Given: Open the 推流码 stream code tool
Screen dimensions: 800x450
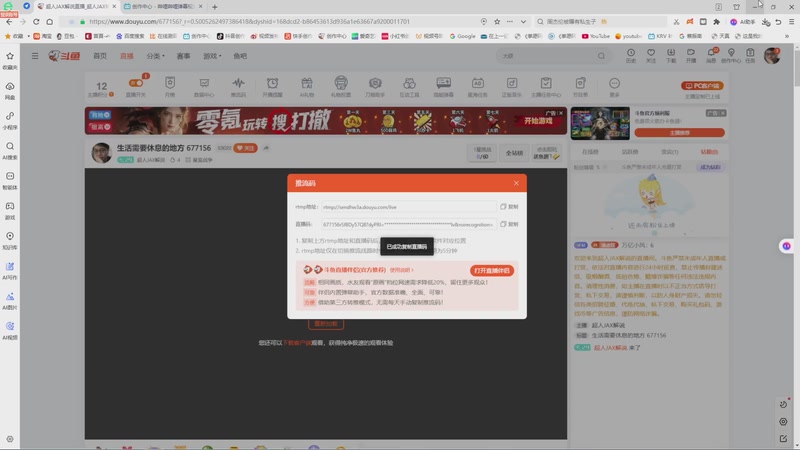Looking at the screenshot, I should [238, 87].
